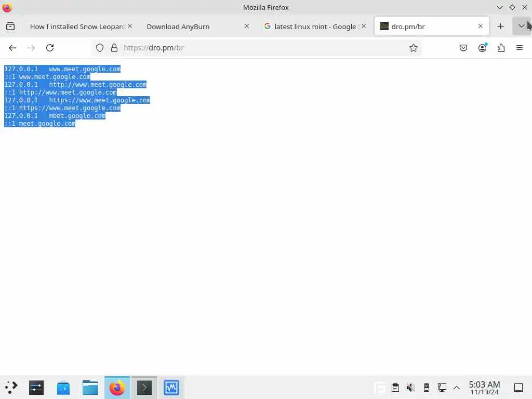Open network connections tray icon

point(442,388)
